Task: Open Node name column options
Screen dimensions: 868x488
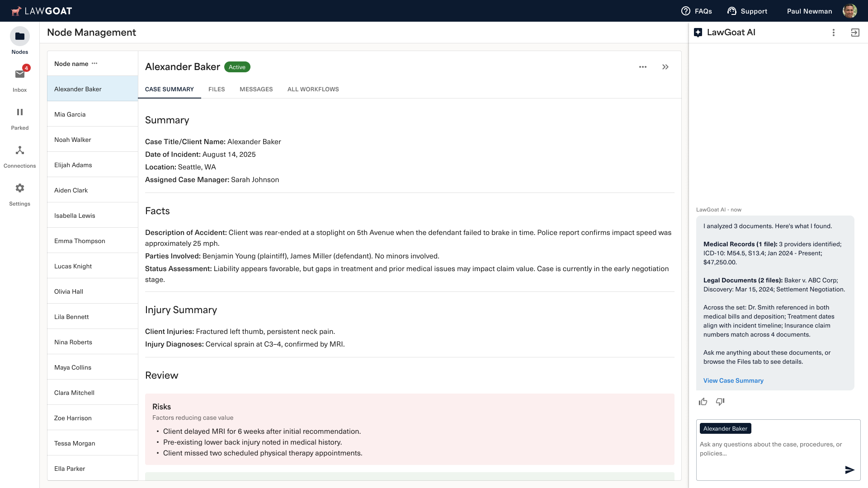Action: tap(94, 64)
